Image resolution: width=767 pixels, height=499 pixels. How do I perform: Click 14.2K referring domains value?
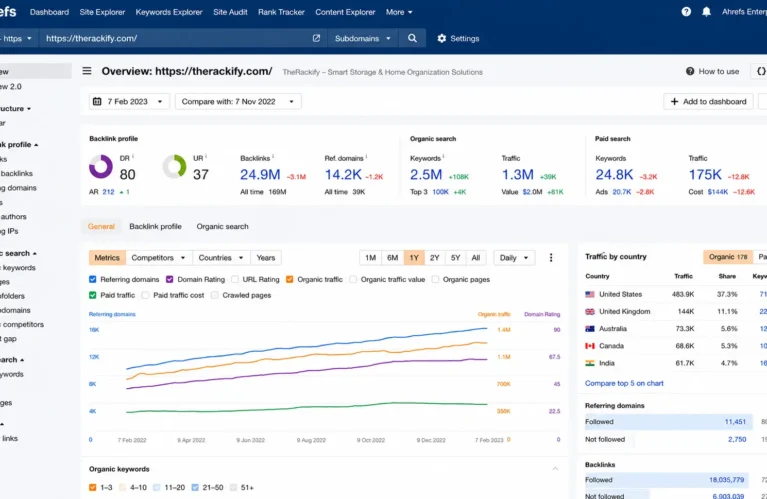click(x=343, y=175)
